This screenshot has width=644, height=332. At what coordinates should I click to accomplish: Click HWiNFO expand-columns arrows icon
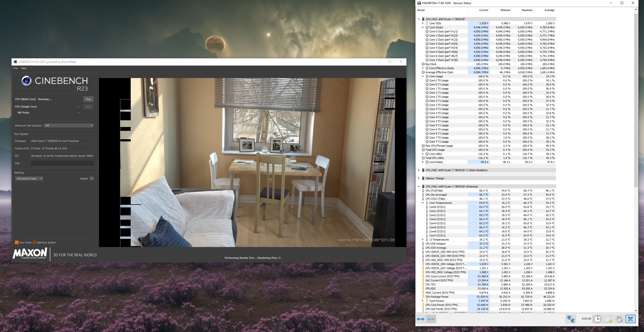[421, 319]
